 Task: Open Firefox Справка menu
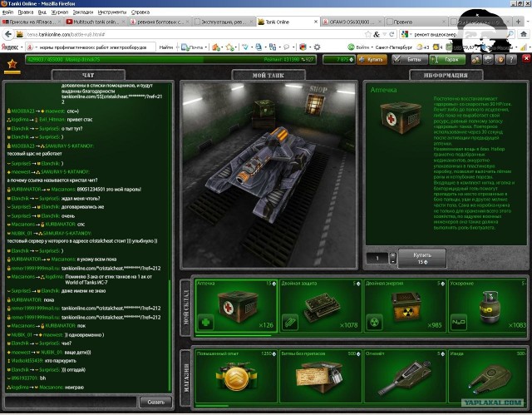(x=140, y=12)
